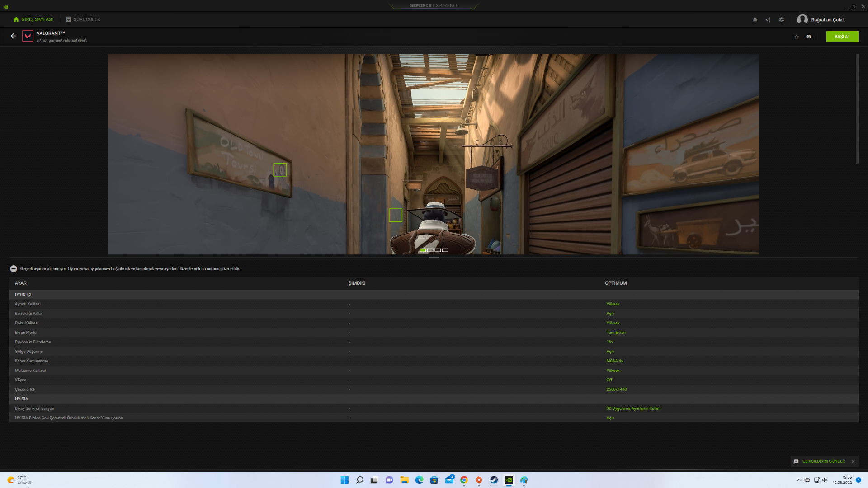Click the VALORANT game logo icon
Viewport: 868px width, 488px height.
point(28,36)
